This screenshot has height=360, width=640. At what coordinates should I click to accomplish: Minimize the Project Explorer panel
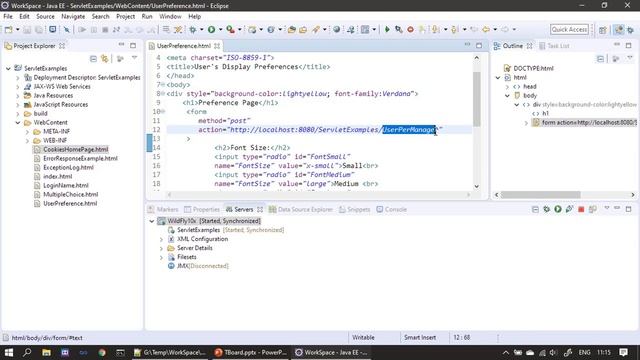(122, 44)
